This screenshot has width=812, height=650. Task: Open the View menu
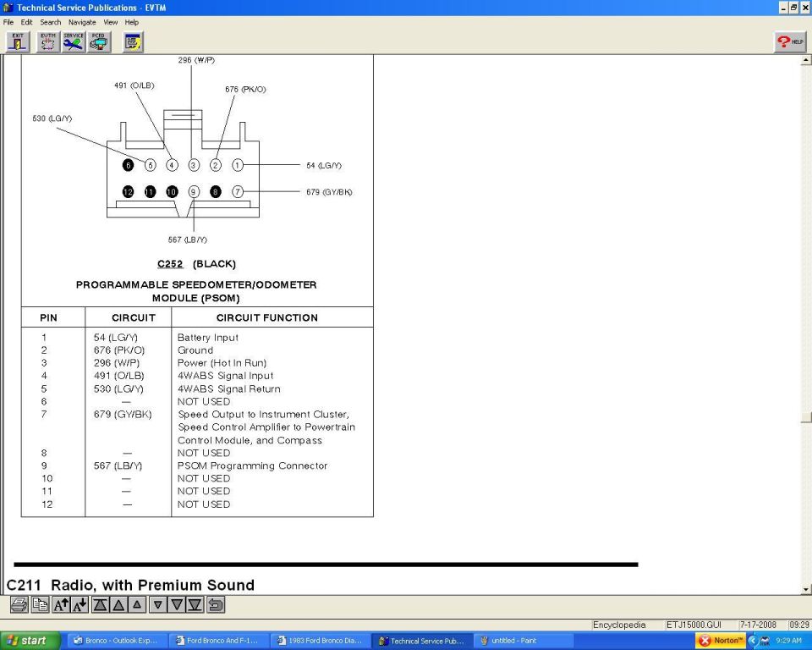(110, 22)
